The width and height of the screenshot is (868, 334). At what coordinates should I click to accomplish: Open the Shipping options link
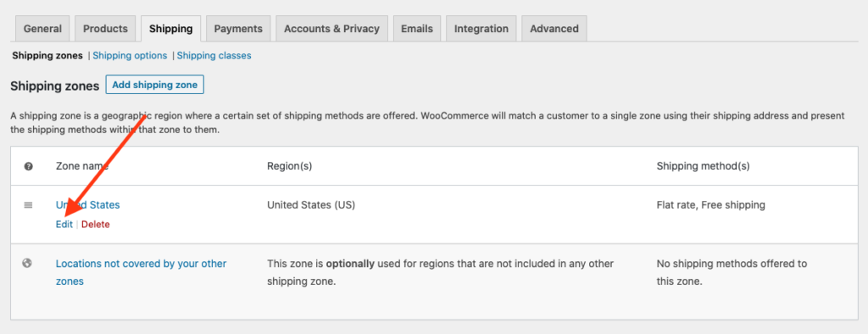130,55
